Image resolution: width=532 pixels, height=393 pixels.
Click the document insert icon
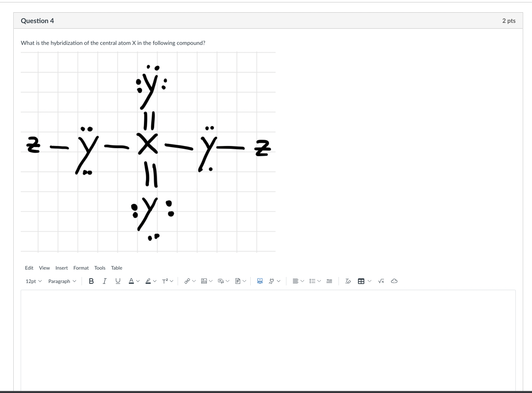[238, 281]
